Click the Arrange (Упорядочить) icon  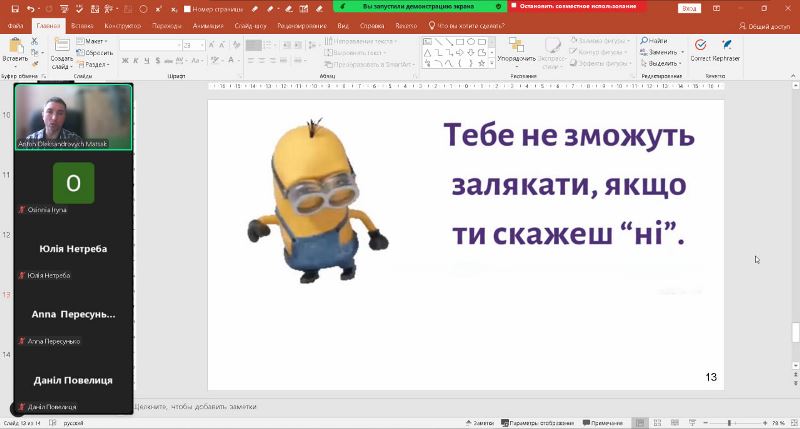click(516, 45)
